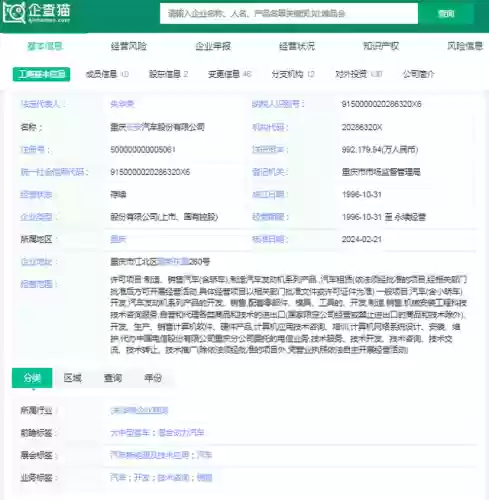The image size is (489, 500).
Task: Focus the company name search box
Action: pyautogui.click(x=289, y=14)
